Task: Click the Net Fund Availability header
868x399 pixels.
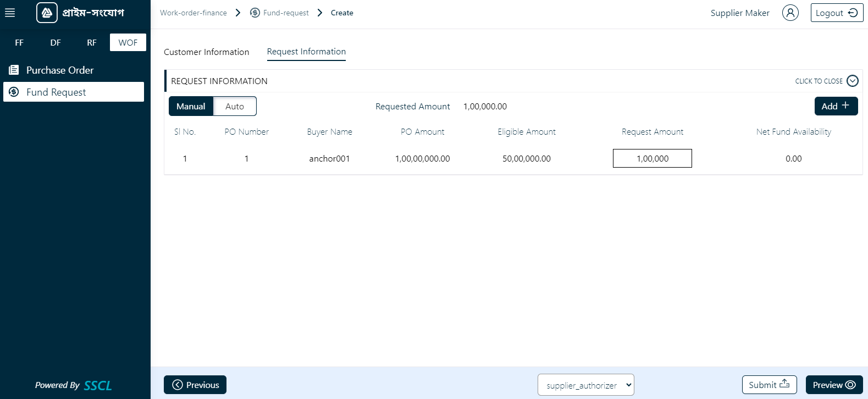Action: (x=793, y=132)
